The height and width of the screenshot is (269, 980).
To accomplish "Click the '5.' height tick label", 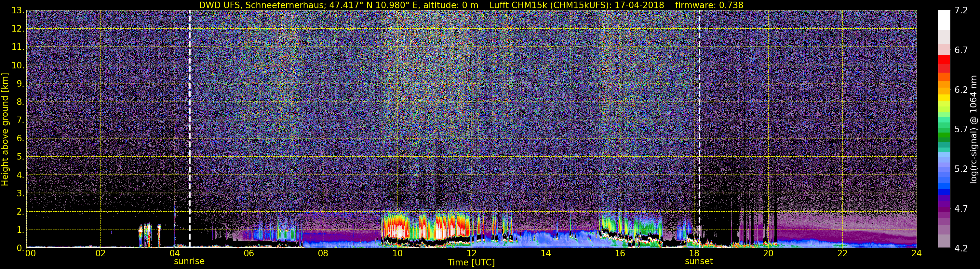I will pos(20,157).
